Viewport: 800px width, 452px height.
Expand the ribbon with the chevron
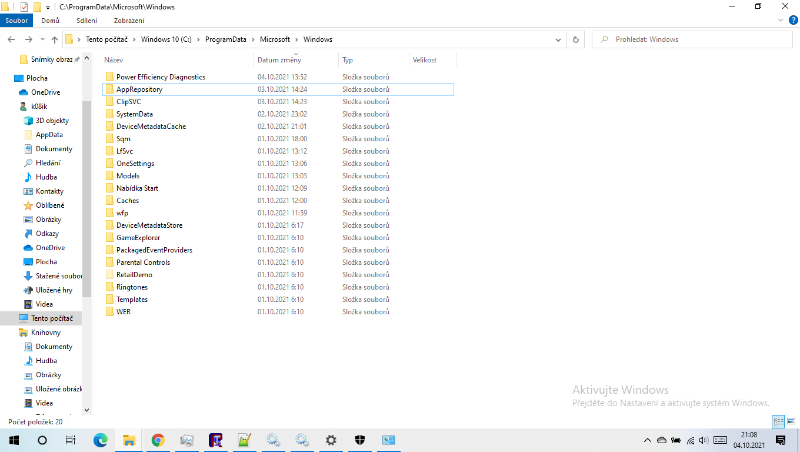pyautogui.click(x=780, y=20)
